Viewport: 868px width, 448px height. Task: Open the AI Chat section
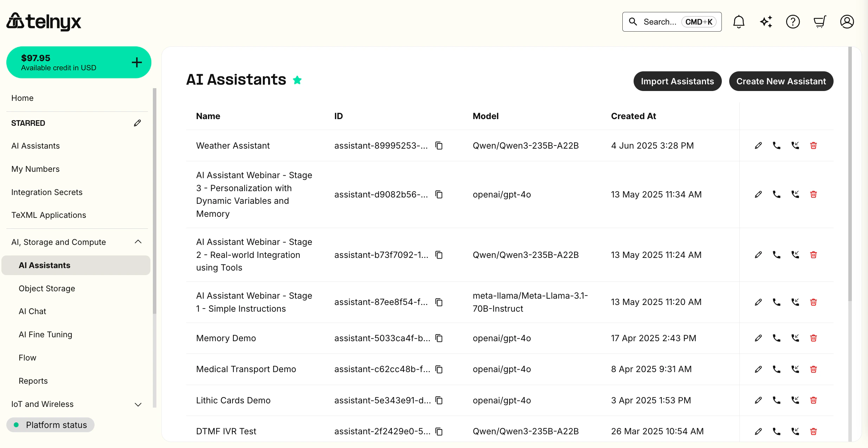click(32, 311)
